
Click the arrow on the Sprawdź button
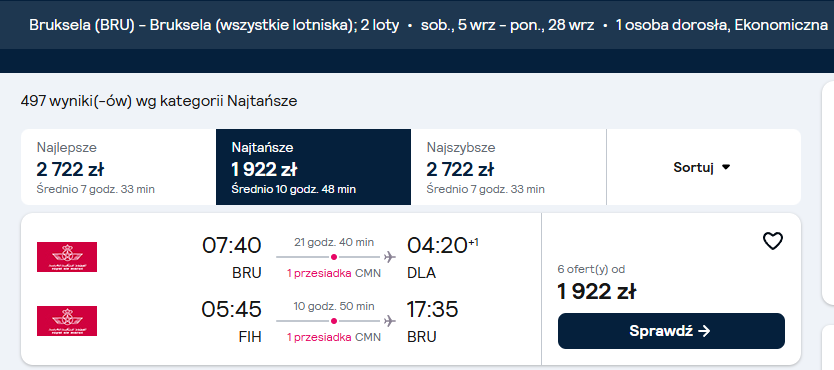(704, 331)
